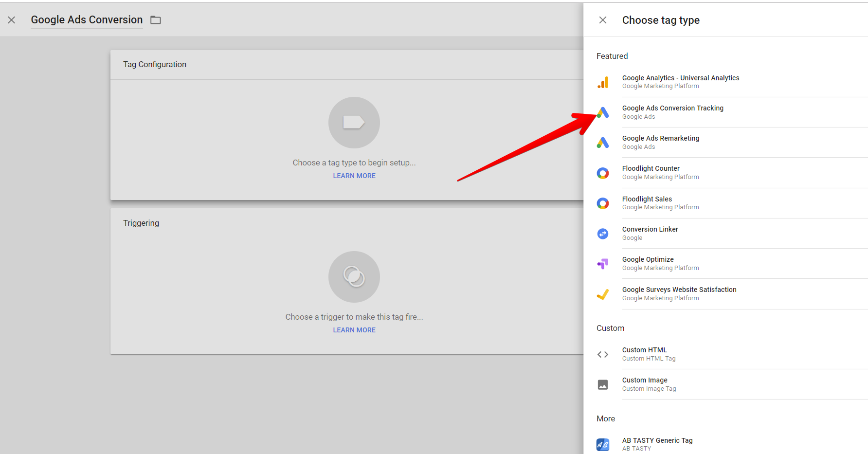Close the Google Ads Conversion tag editor
This screenshot has width=868, height=454.
tap(12, 20)
